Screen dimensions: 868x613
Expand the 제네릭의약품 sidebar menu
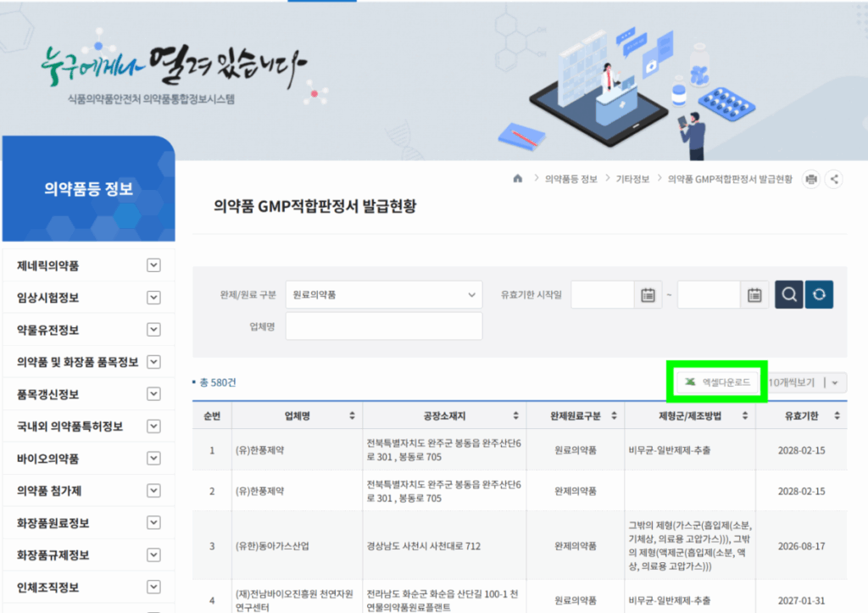click(x=153, y=266)
